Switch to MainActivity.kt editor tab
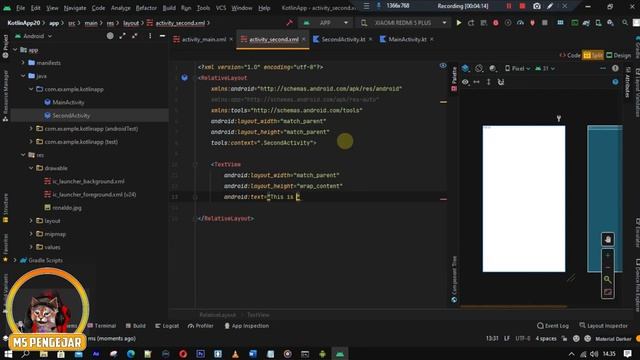This screenshot has width=640, height=360. point(407,39)
